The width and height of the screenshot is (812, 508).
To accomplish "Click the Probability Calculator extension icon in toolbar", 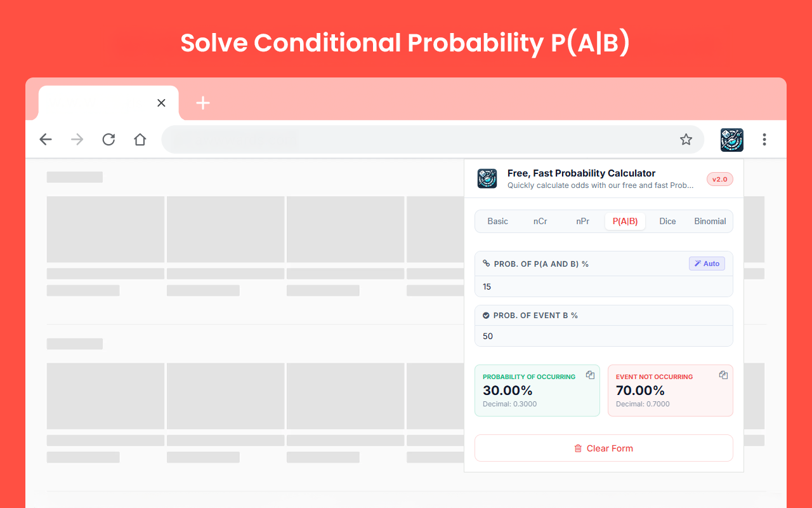I will 731,140.
